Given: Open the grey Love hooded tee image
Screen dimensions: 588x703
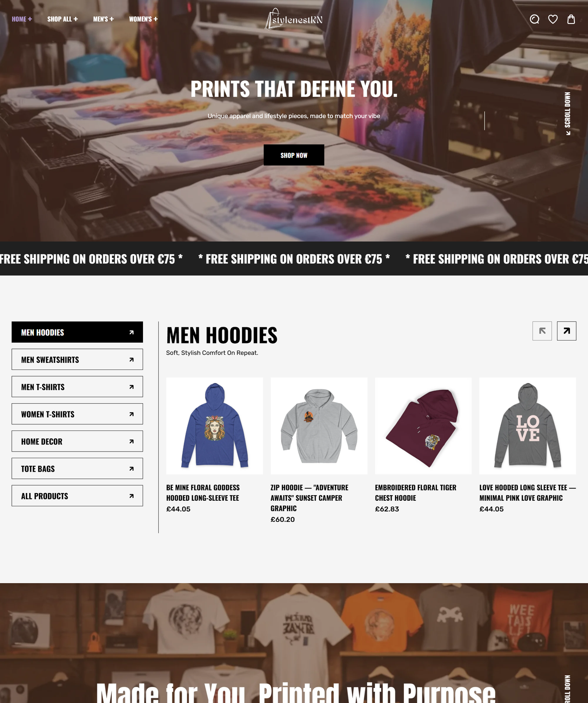Looking at the screenshot, I should point(528,426).
